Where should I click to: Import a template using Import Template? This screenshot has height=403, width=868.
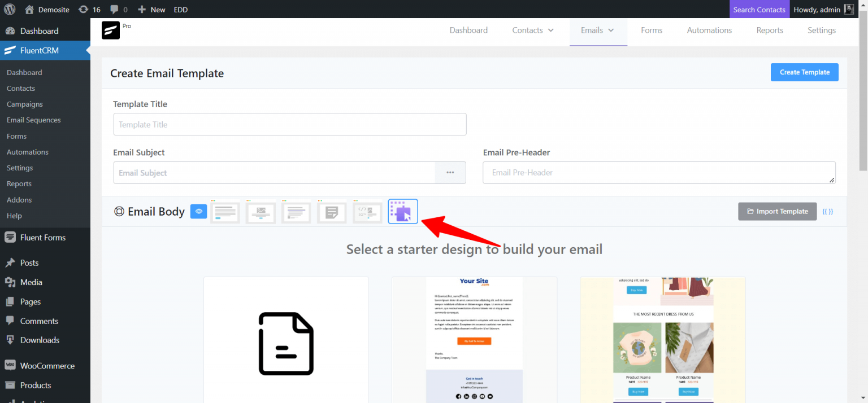click(777, 211)
